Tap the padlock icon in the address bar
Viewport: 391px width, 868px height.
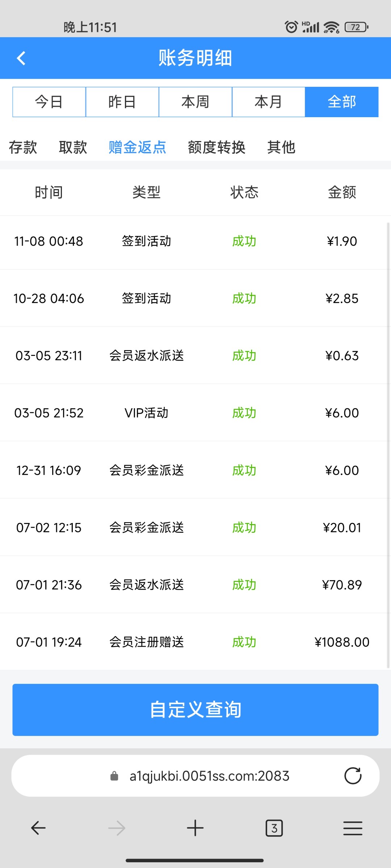114,776
